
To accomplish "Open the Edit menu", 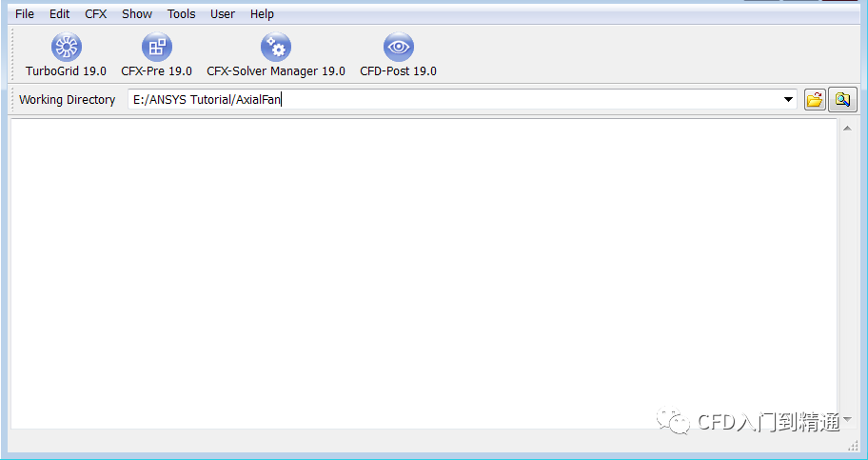I will [59, 14].
